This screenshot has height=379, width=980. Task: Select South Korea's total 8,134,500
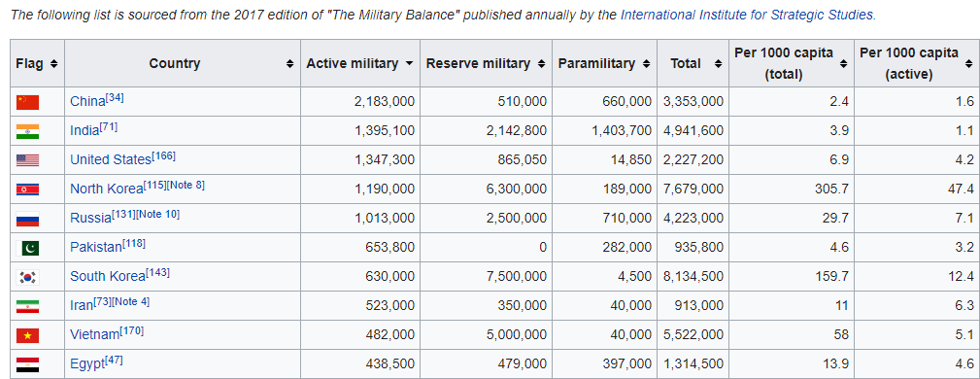click(x=693, y=277)
